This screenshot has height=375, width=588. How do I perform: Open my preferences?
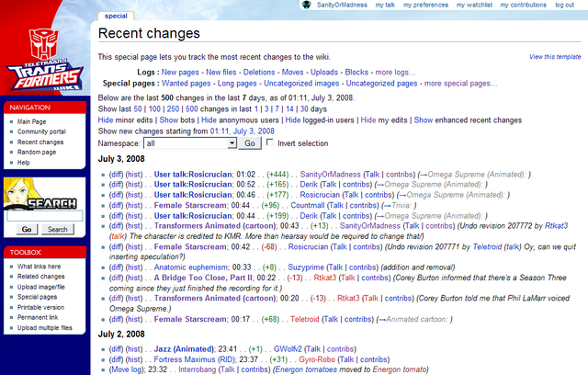(x=425, y=5)
